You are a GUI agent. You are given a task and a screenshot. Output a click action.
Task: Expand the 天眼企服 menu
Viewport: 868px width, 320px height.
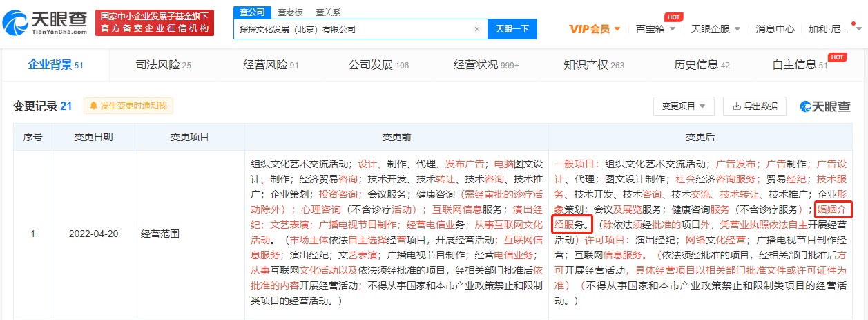(x=715, y=29)
